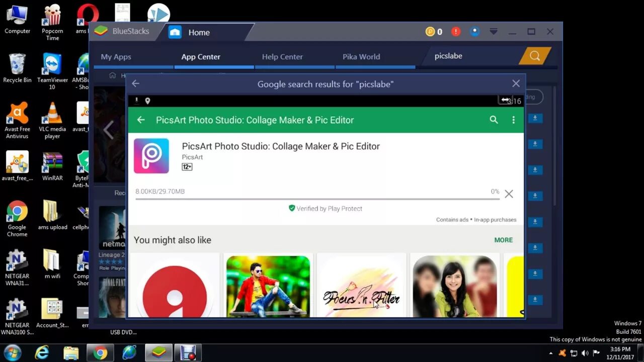The height and width of the screenshot is (362, 644).
Task: Click the 12+ content rating badge
Action: point(187,167)
